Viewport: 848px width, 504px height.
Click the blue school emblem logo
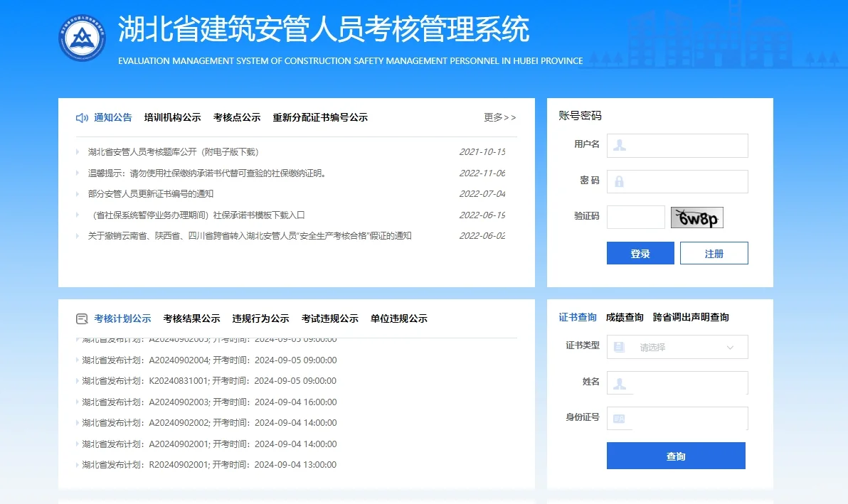coord(81,36)
